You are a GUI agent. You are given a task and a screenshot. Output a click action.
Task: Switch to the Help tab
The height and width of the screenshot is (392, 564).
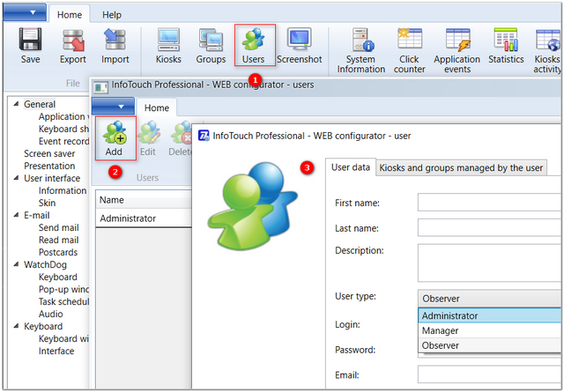click(x=112, y=15)
